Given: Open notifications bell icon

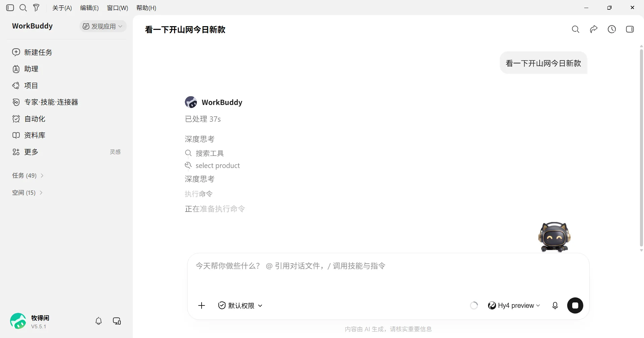Looking at the screenshot, I should point(99,321).
